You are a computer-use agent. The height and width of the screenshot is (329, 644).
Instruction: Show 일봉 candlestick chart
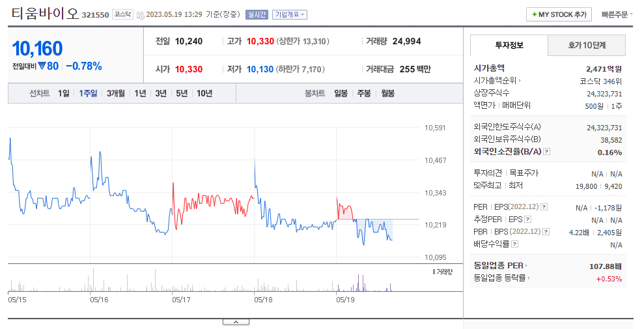[341, 94]
